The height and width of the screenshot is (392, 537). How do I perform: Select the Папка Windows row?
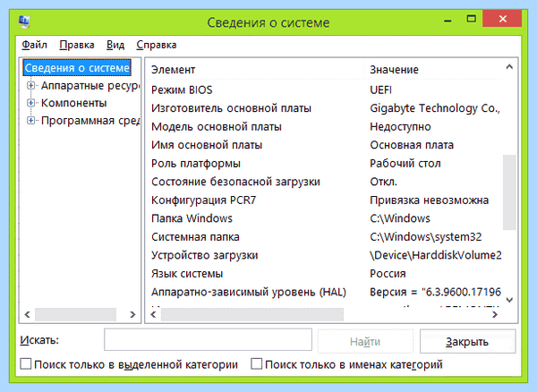tap(324, 218)
